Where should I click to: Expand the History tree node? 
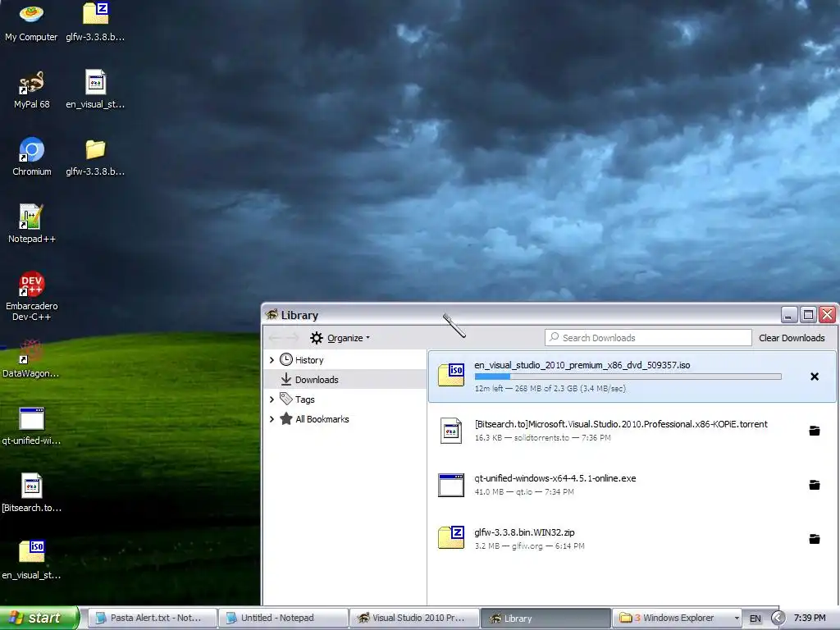coord(272,360)
